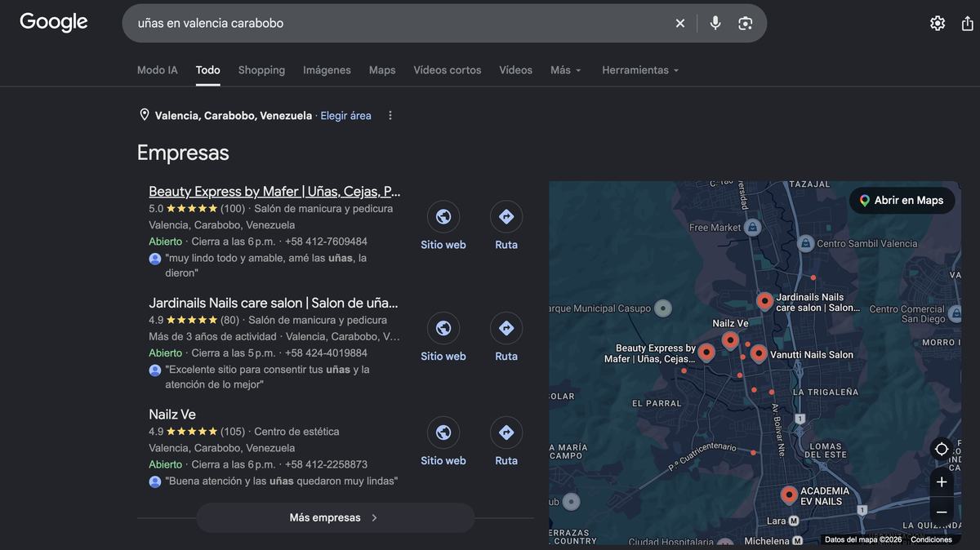
Task: Click Beauty Express by Mafer map pin
Action: click(706, 353)
